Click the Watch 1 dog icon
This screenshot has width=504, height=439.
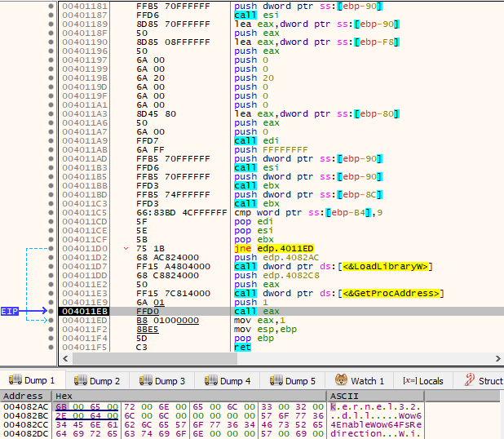341,379
